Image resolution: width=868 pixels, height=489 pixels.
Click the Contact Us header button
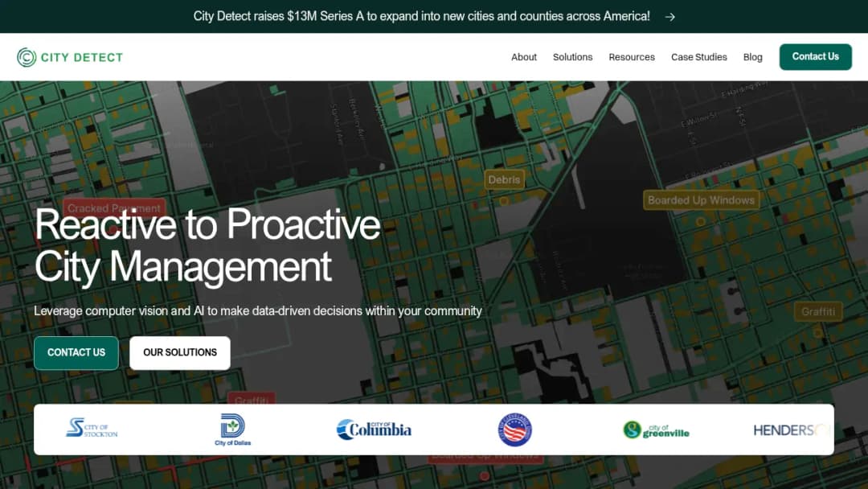[x=816, y=56]
